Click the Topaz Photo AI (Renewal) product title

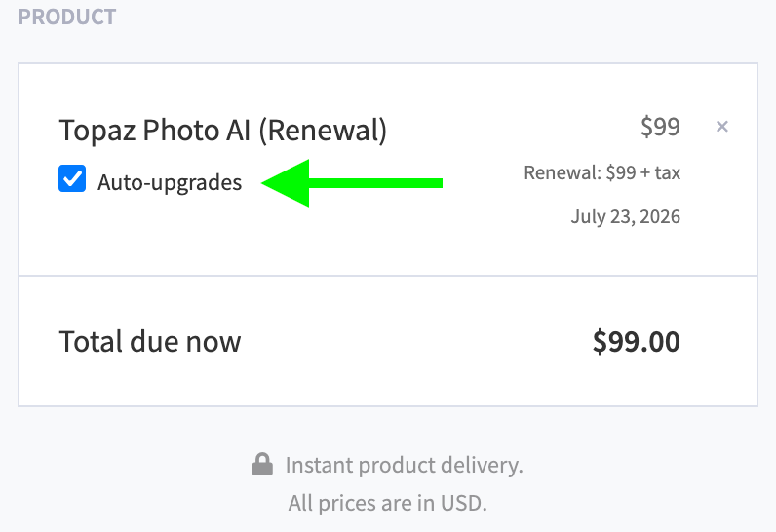[x=222, y=131]
